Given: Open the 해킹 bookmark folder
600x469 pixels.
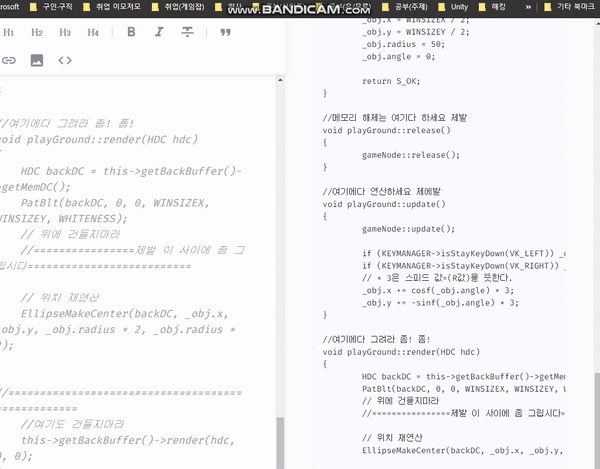Looking at the screenshot, I should (492, 7).
